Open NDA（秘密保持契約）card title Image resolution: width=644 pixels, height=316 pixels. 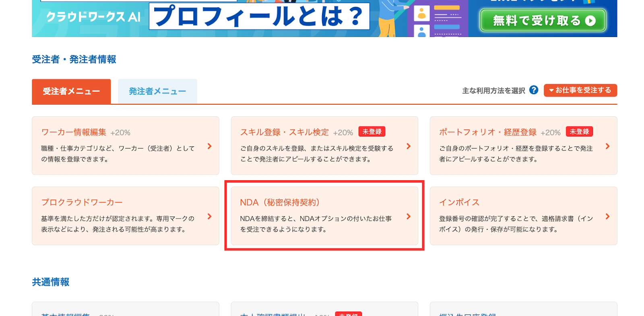pos(280,202)
